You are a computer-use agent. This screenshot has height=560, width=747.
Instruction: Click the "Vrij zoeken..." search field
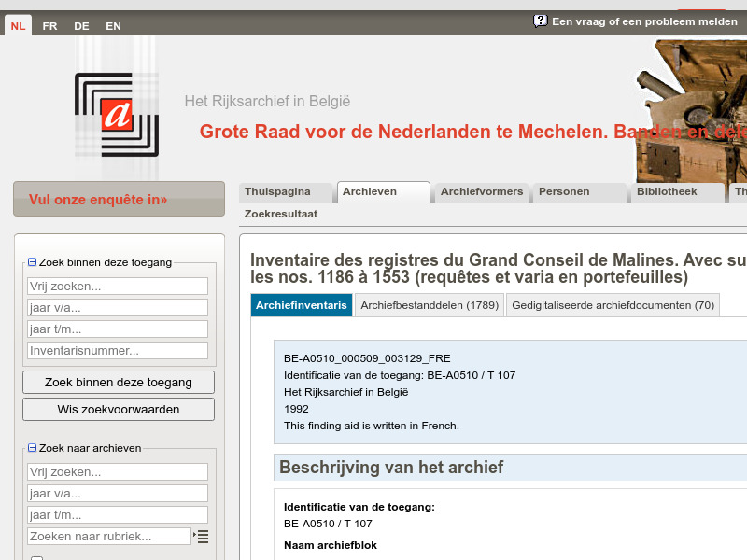point(117,286)
